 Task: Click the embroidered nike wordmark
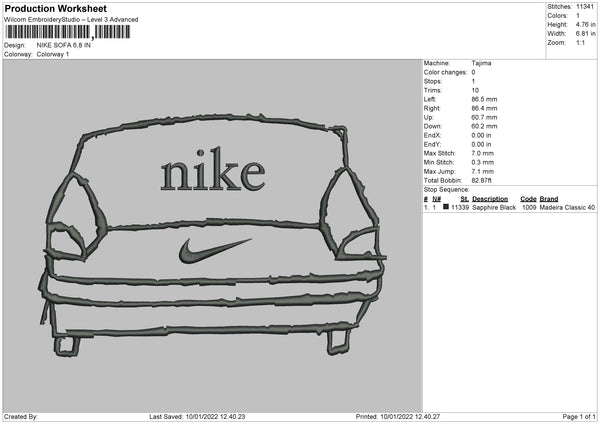213,170
